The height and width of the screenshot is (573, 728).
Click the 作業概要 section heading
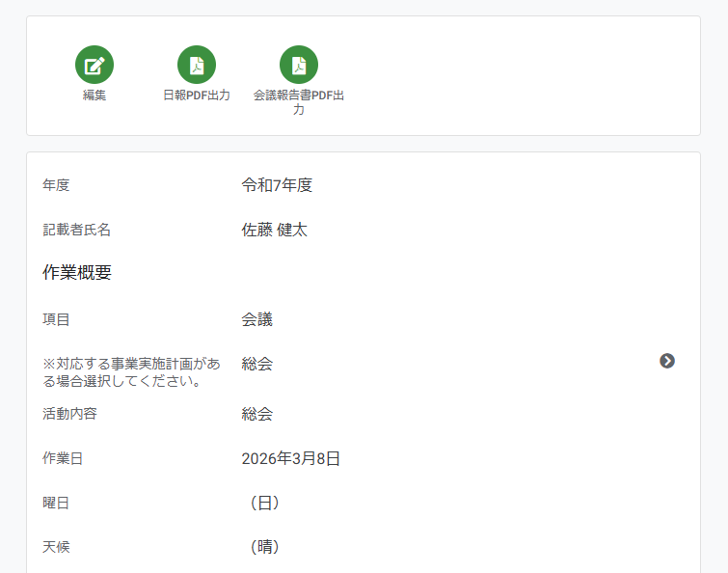point(77,273)
